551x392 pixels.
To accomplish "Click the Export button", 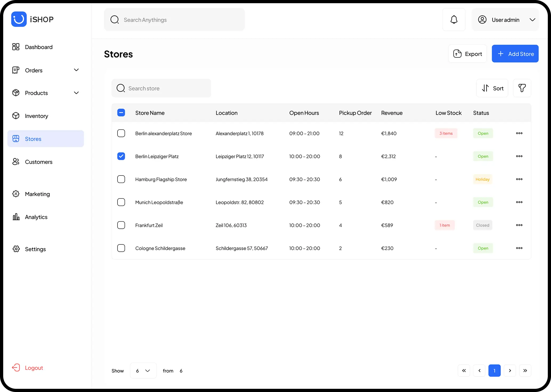I will pyautogui.click(x=468, y=54).
